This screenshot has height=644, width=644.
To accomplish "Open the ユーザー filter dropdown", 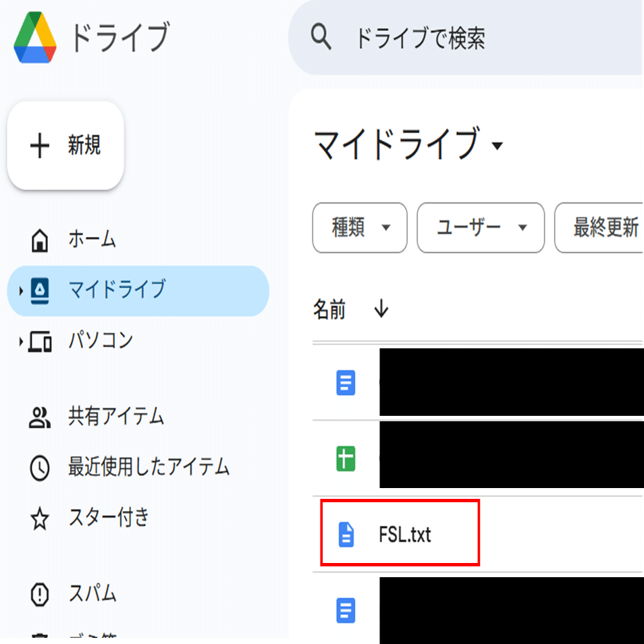I will point(480,227).
